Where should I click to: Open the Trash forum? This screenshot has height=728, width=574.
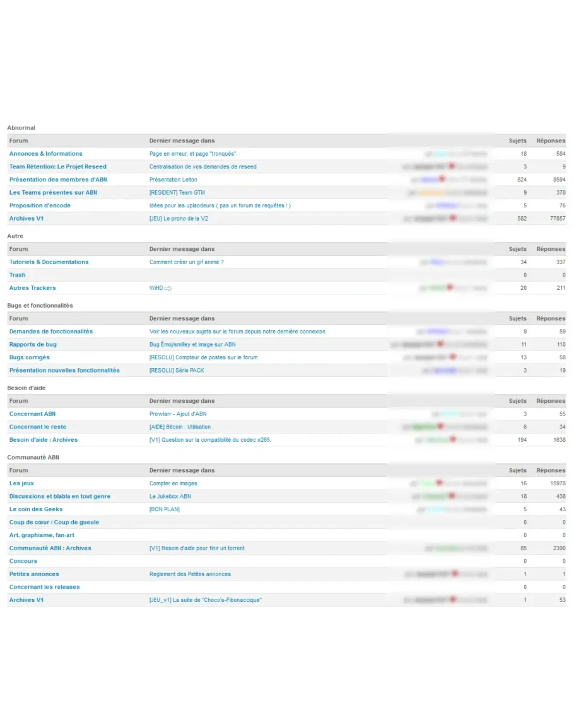click(x=17, y=275)
